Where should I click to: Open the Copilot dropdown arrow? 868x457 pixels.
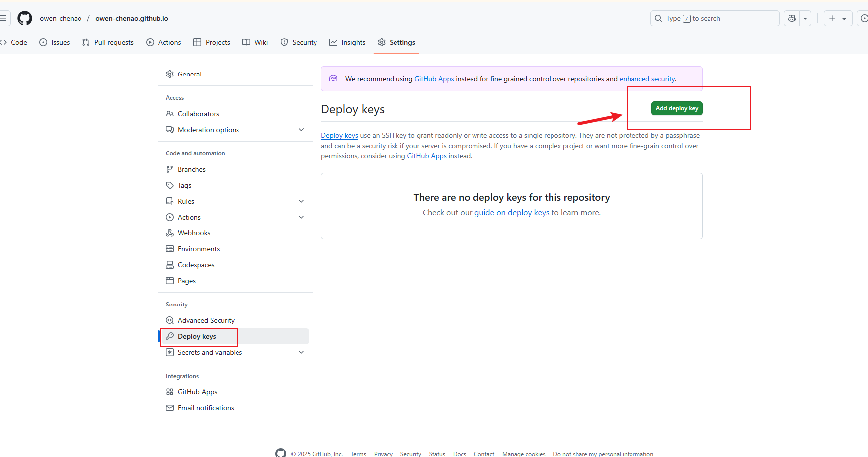[805, 18]
